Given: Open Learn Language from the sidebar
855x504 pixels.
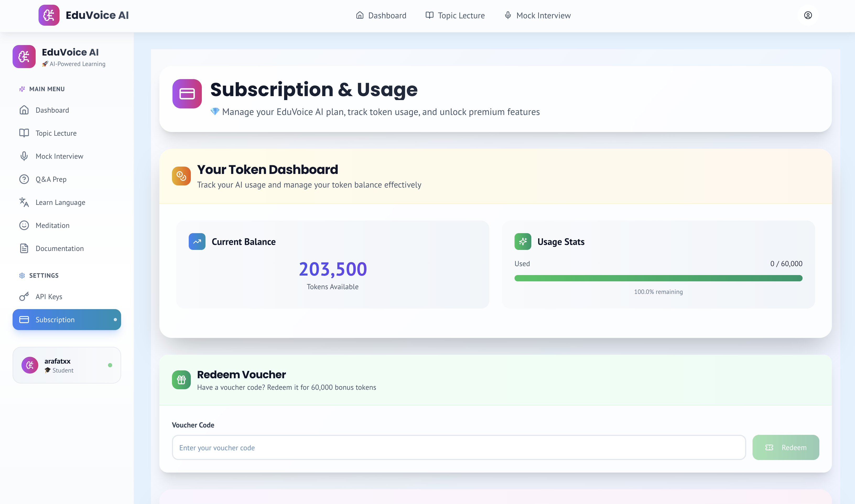Looking at the screenshot, I should tap(60, 202).
